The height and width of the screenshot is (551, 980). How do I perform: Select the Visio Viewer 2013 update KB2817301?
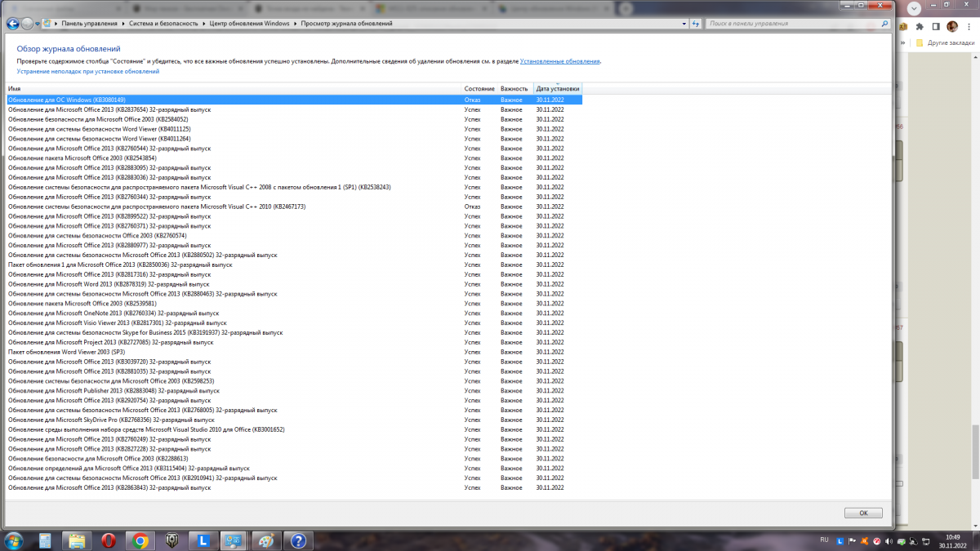[294, 323]
